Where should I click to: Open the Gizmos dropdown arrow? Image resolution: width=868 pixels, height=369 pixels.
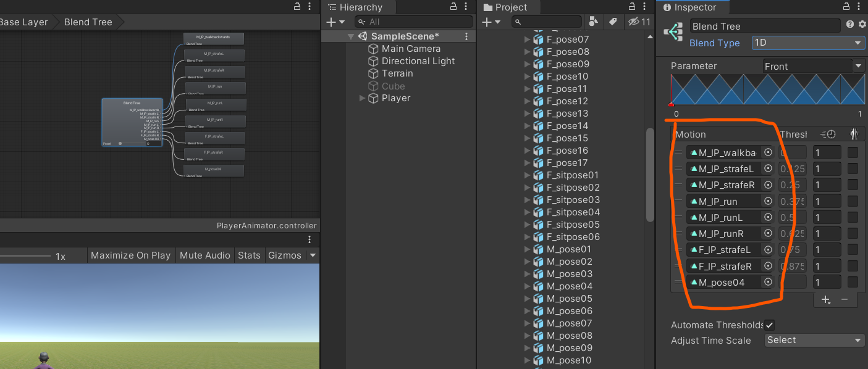(312, 255)
